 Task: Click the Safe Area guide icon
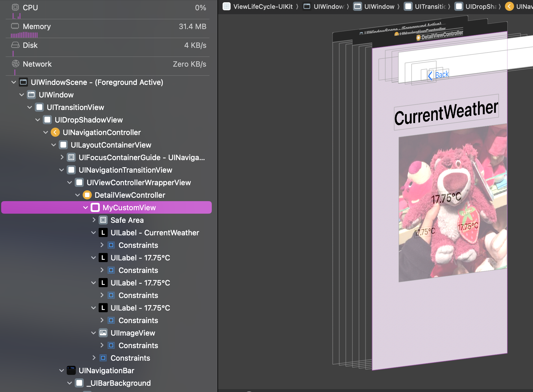point(103,220)
